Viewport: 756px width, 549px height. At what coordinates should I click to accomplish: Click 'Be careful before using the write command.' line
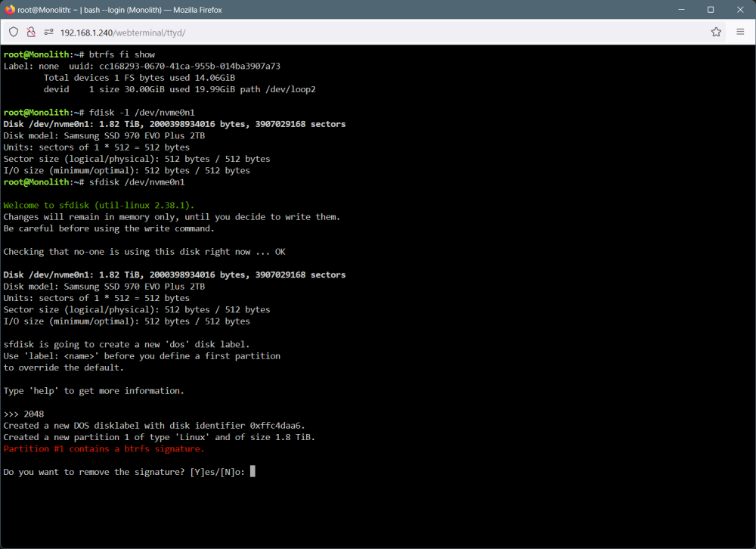[108, 228]
